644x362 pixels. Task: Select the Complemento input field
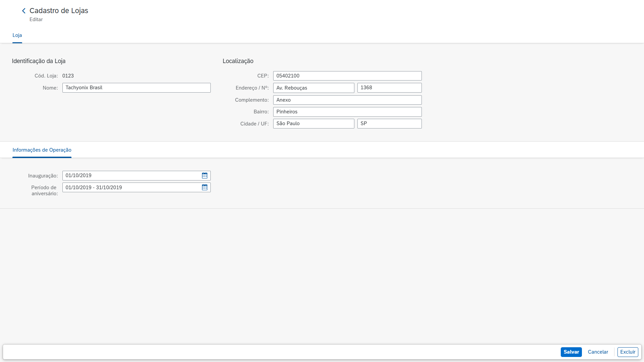pyautogui.click(x=347, y=100)
